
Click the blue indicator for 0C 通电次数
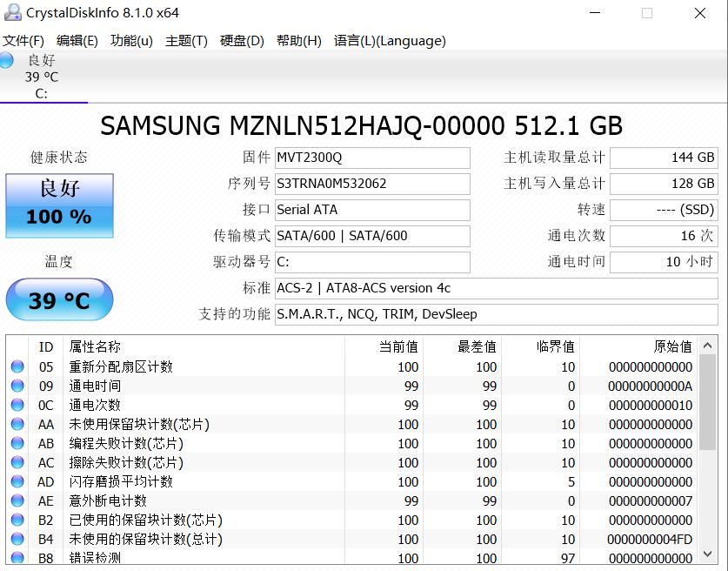pos(17,405)
